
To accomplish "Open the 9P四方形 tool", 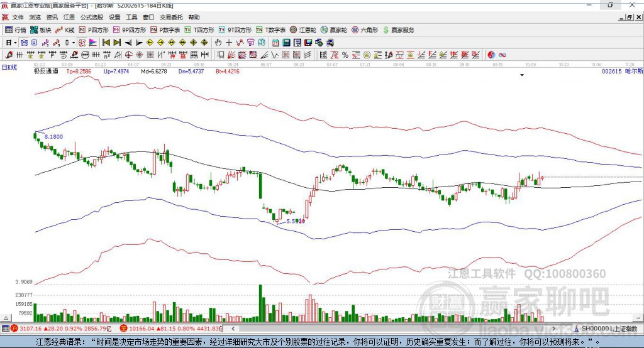I will 130,30.
